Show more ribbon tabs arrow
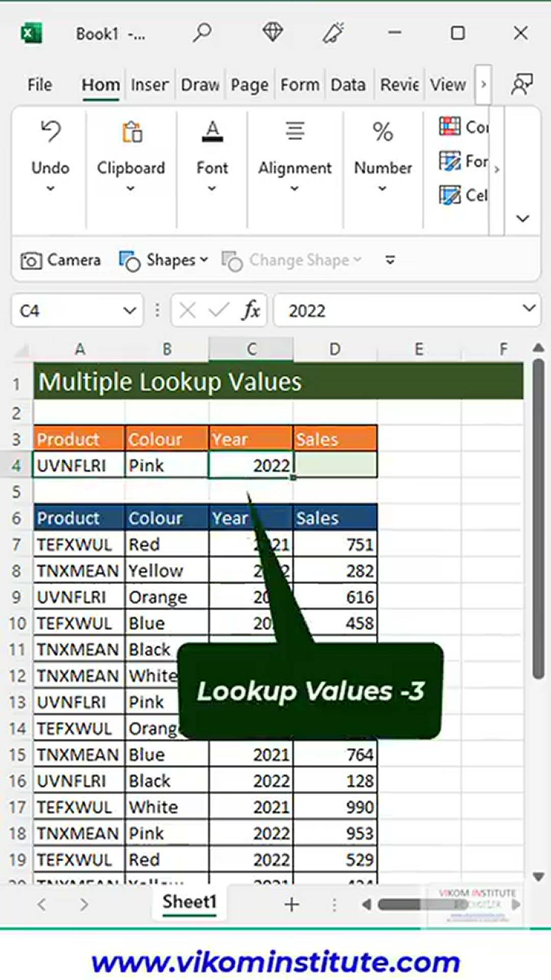Screen dimensions: 551x980 point(483,84)
